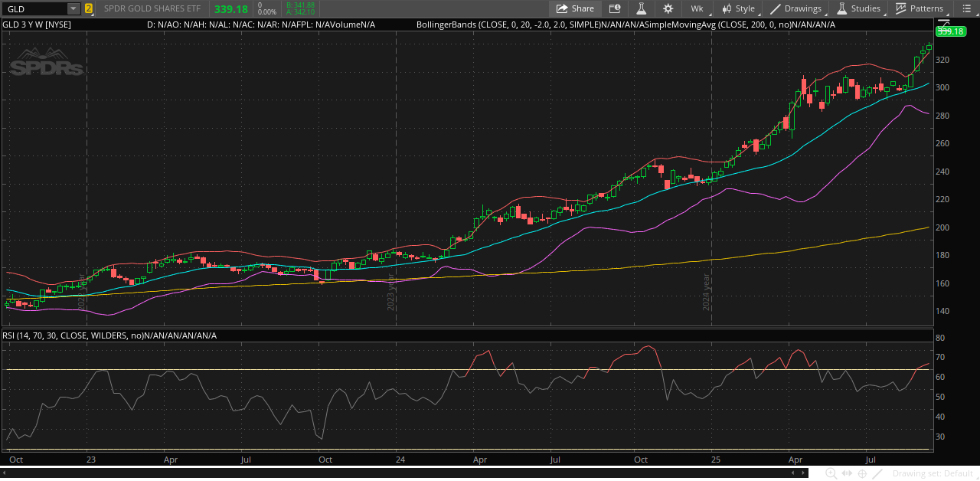Open chart settings gear icon

pyautogui.click(x=668, y=8)
